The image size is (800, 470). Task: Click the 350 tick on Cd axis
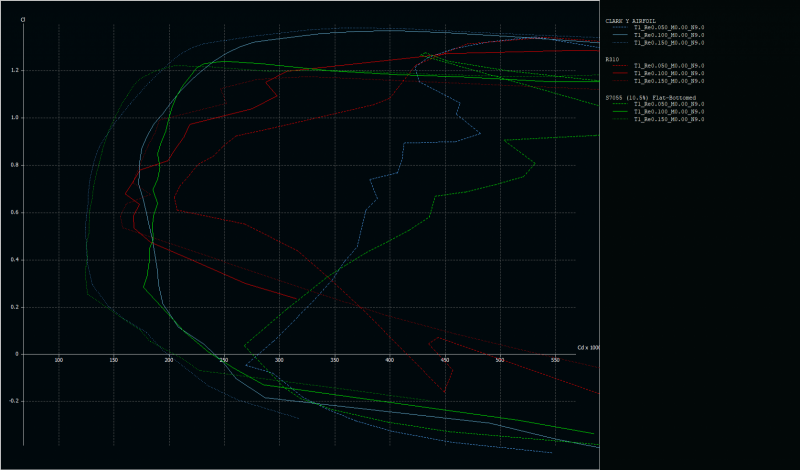point(334,361)
